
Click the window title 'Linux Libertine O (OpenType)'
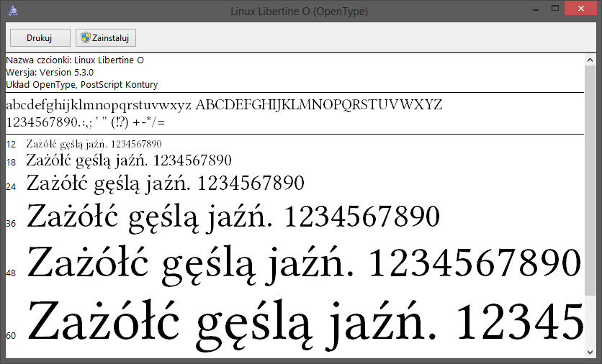pyautogui.click(x=299, y=12)
